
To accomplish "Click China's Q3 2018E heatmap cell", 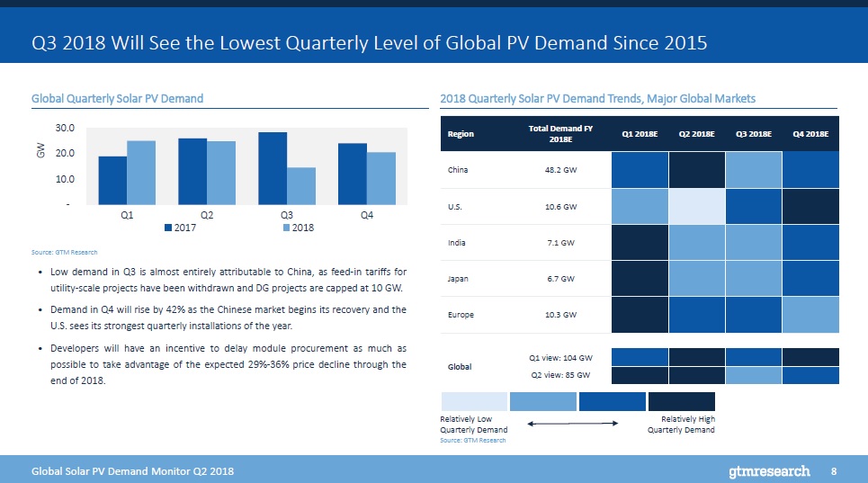I will (x=754, y=170).
